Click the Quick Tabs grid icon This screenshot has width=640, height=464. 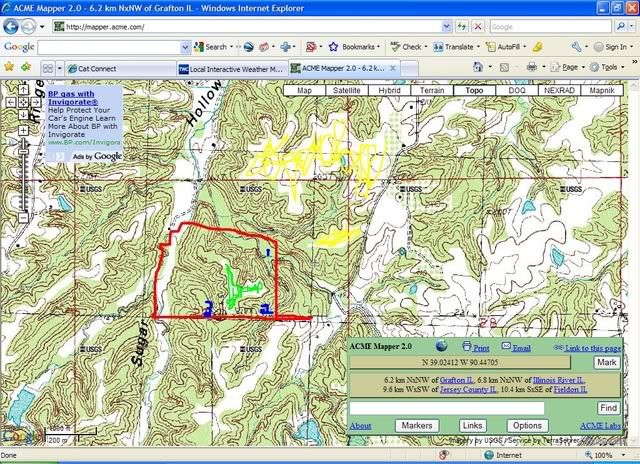48,68
